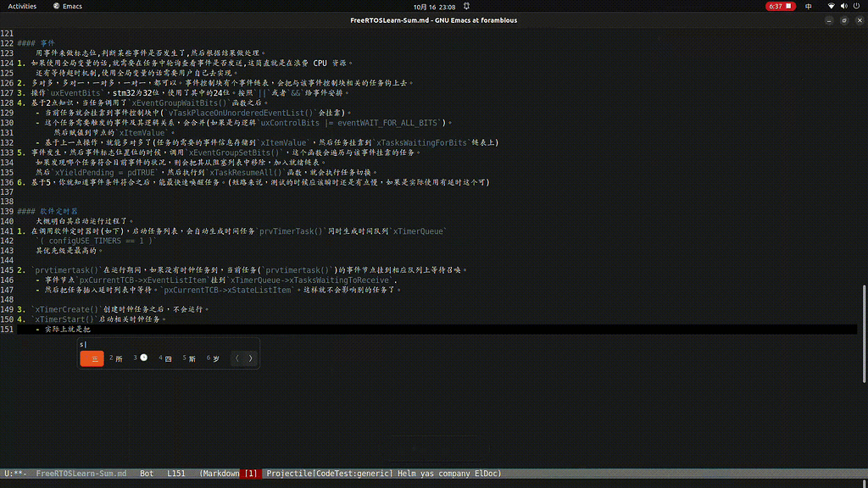The height and width of the screenshot is (488, 868).
Task: Open the Activities overview
Action: coord(20,5)
